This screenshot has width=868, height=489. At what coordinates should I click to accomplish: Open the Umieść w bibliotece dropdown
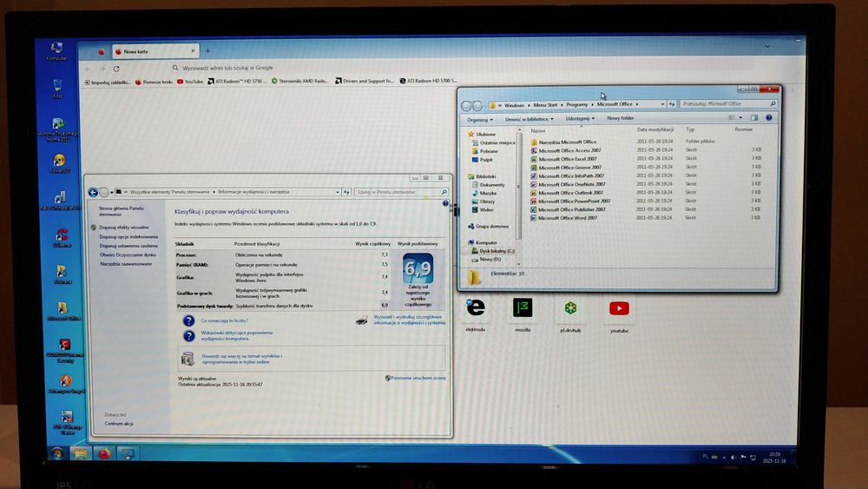529,119
